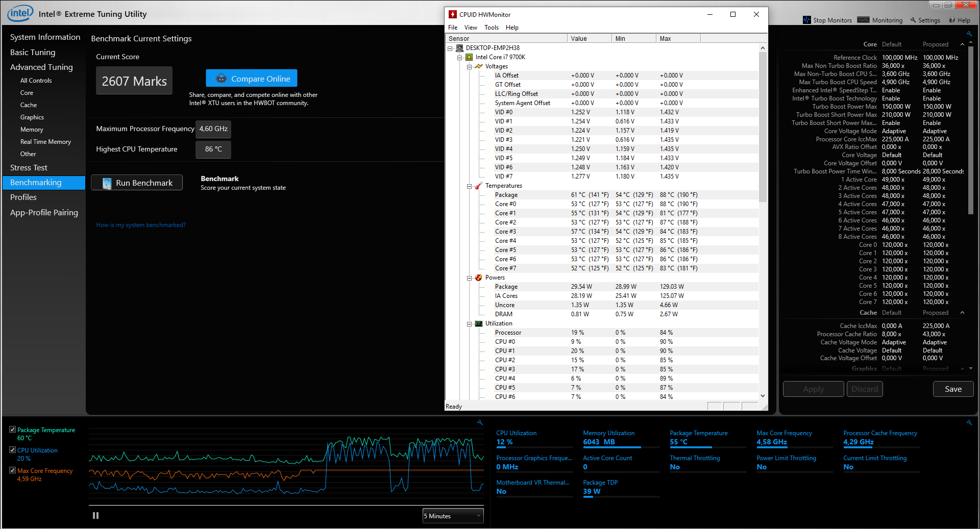Image resolution: width=980 pixels, height=529 pixels.
Task: Click the Temperatures thermometer icon in HWMonitor
Action: [479, 186]
